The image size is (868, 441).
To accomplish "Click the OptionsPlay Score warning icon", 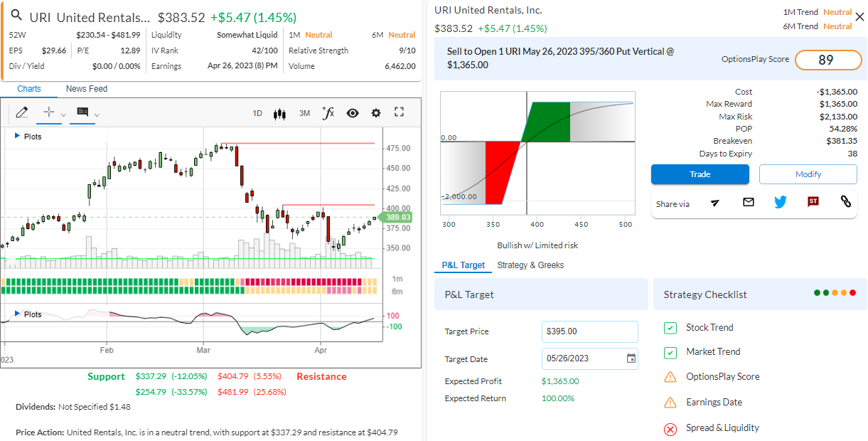I will tap(670, 377).
